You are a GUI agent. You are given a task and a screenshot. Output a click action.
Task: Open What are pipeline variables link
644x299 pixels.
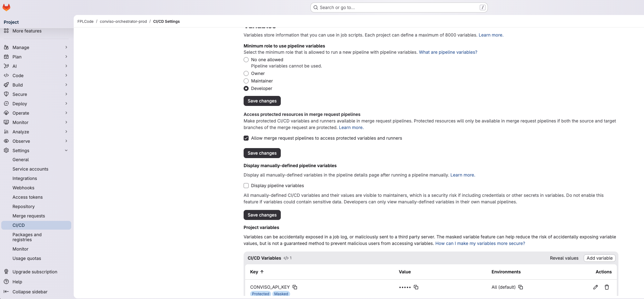(x=448, y=52)
